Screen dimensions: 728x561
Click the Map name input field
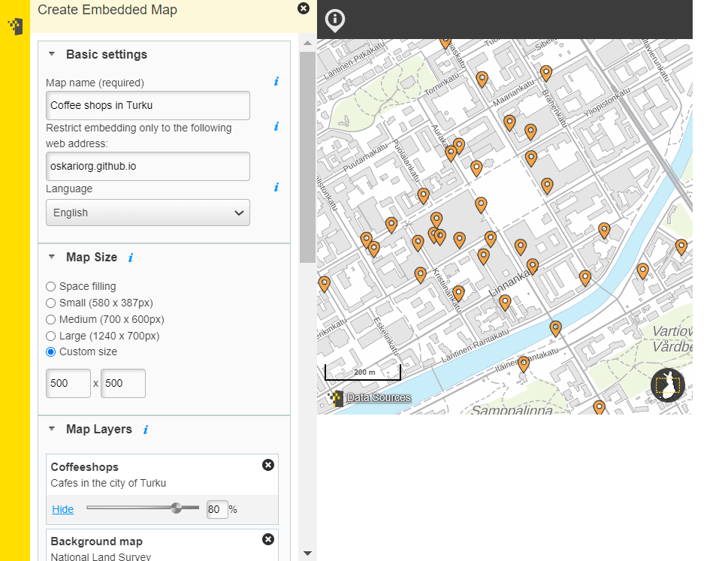coord(148,105)
